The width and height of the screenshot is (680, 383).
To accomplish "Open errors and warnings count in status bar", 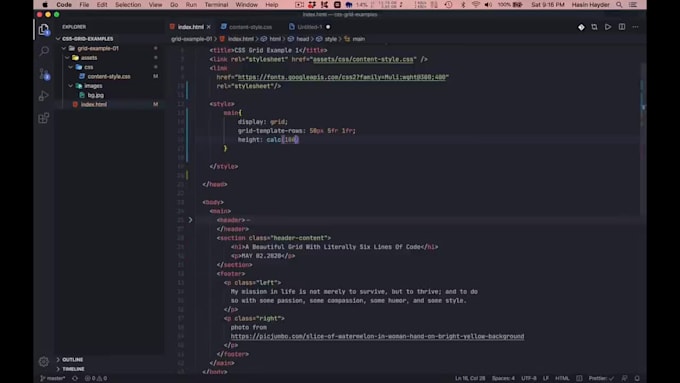I will [x=96, y=378].
